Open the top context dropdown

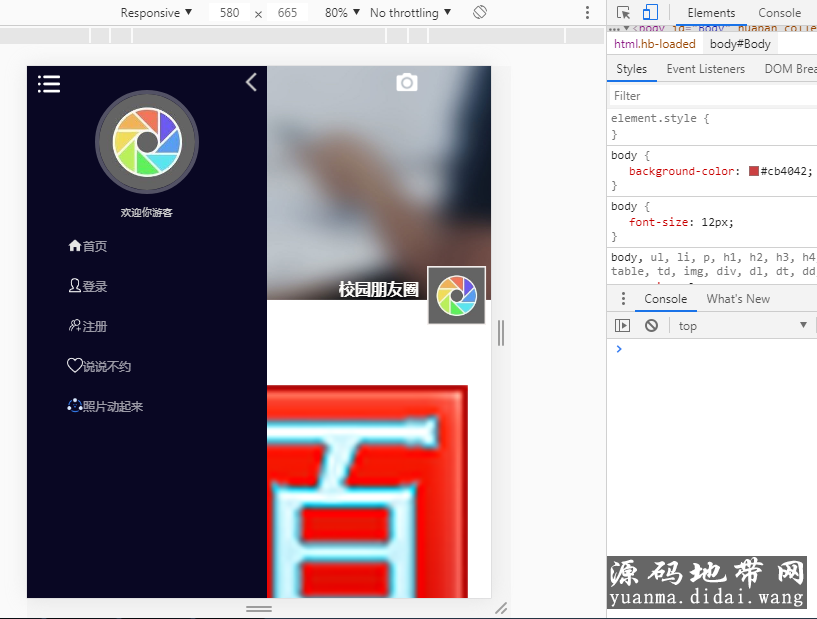[x=742, y=326]
